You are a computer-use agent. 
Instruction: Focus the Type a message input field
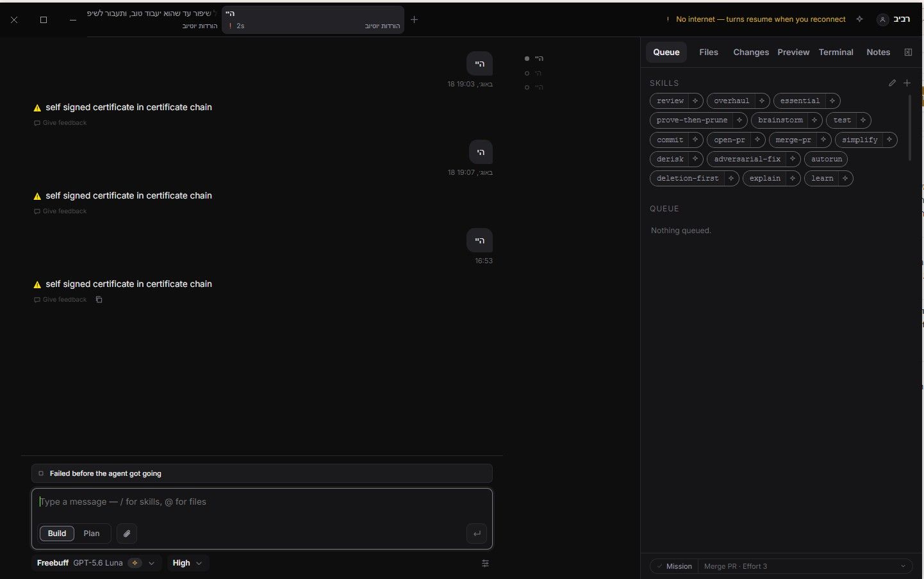(x=261, y=502)
